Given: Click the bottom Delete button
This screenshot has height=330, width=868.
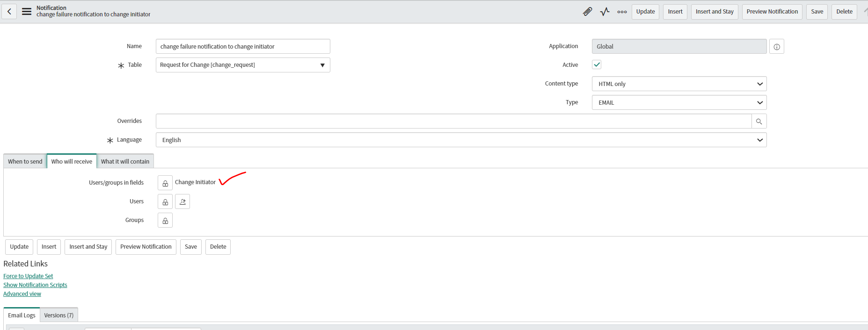Looking at the screenshot, I should (218, 247).
